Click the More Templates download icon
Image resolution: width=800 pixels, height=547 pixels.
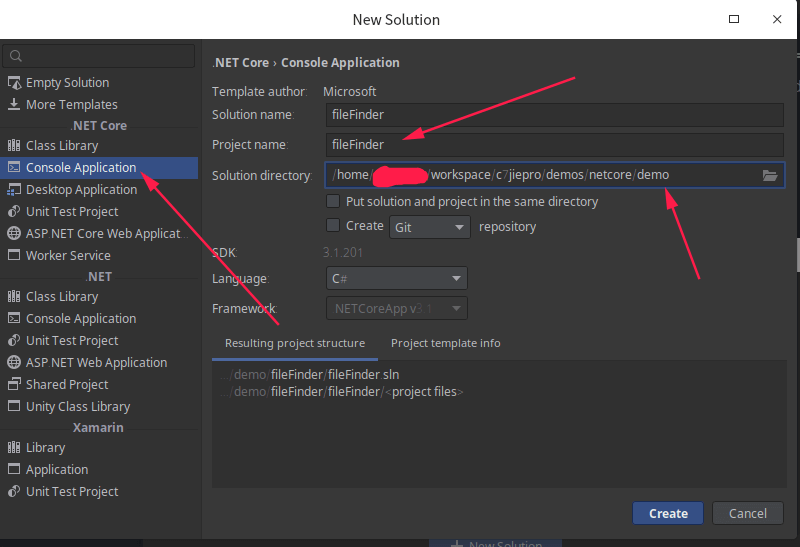14,105
